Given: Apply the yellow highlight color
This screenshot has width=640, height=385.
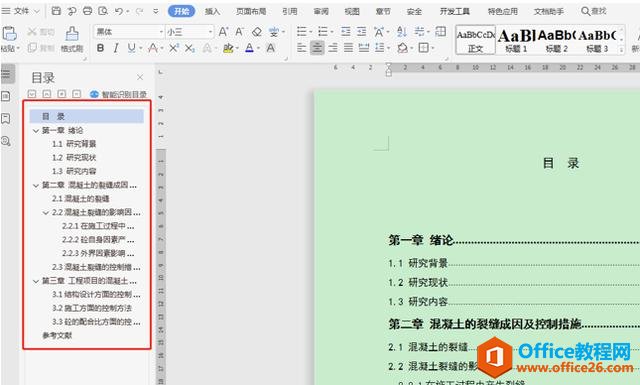Looking at the screenshot, I should (228, 48).
